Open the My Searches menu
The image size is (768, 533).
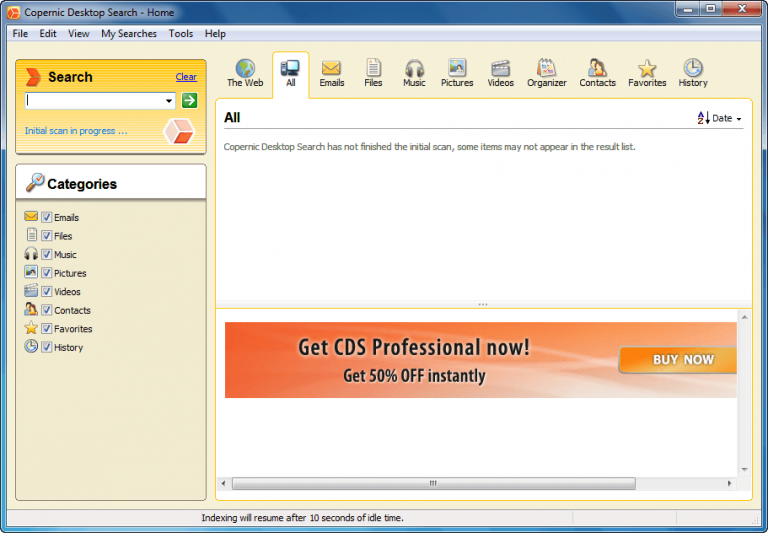[129, 33]
